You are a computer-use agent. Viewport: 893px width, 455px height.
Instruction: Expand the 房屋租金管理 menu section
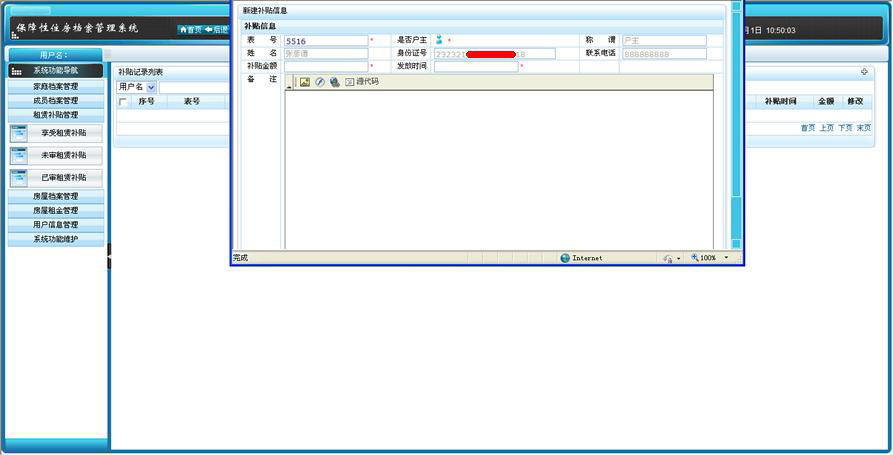tap(56, 211)
